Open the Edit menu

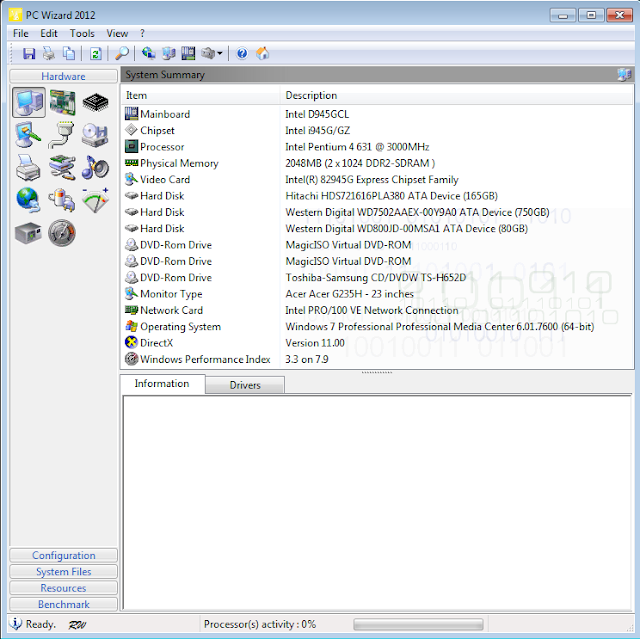point(49,33)
